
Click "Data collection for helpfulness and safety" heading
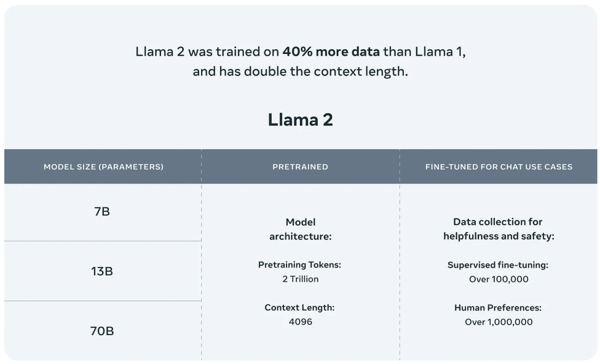(x=498, y=229)
